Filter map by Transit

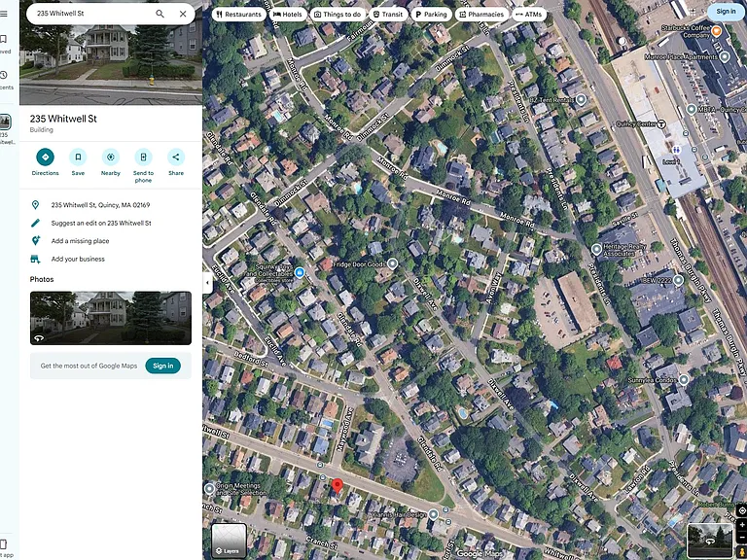point(388,15)
